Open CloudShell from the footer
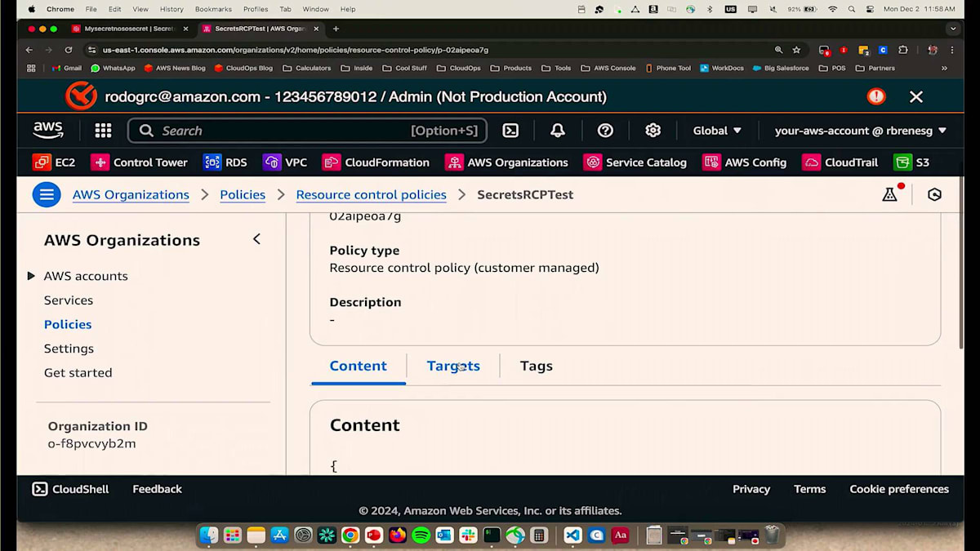980x551 pixels. pos(70,489)
